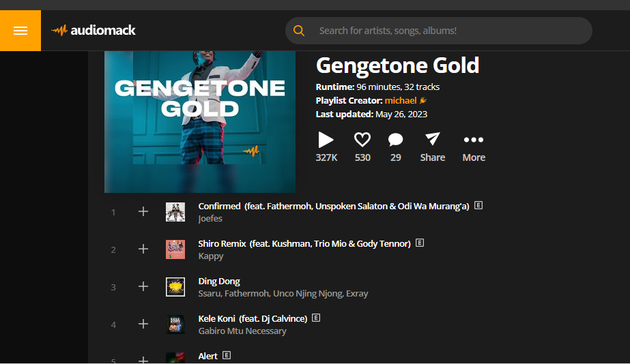The image size is (630, 364).
Task: Click explicit badge on Alert track
Action: pyautogui.click(x=227, y=355)
